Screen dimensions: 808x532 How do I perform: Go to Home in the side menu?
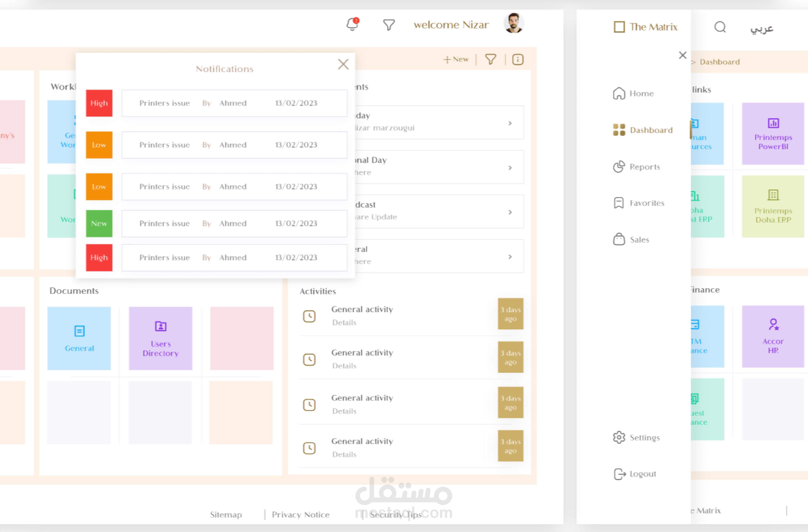tap(634, 93)
